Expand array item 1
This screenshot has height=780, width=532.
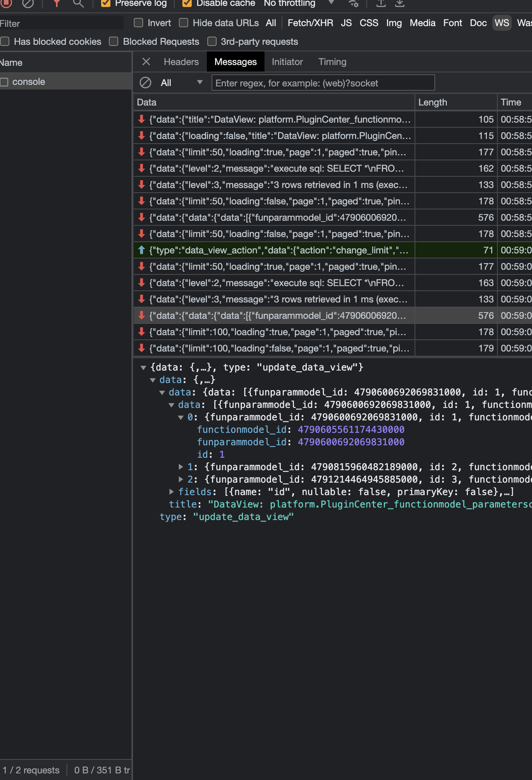click(181, 466)
